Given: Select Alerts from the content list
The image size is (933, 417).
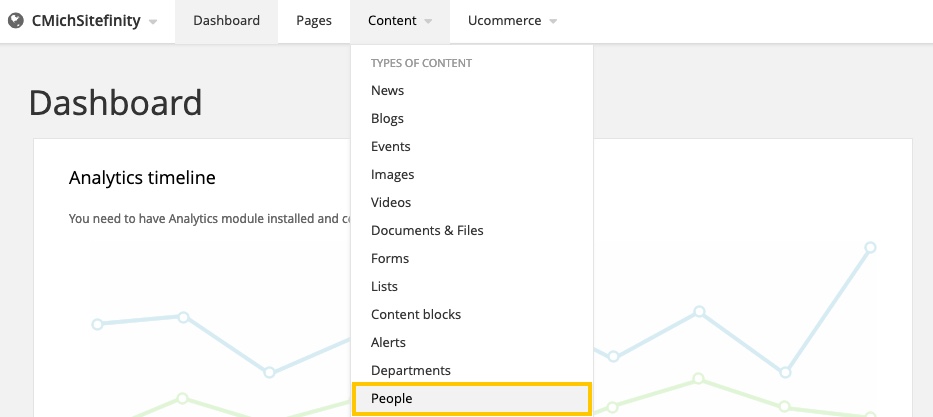Looking at the screenshot, I should (388, 342).
